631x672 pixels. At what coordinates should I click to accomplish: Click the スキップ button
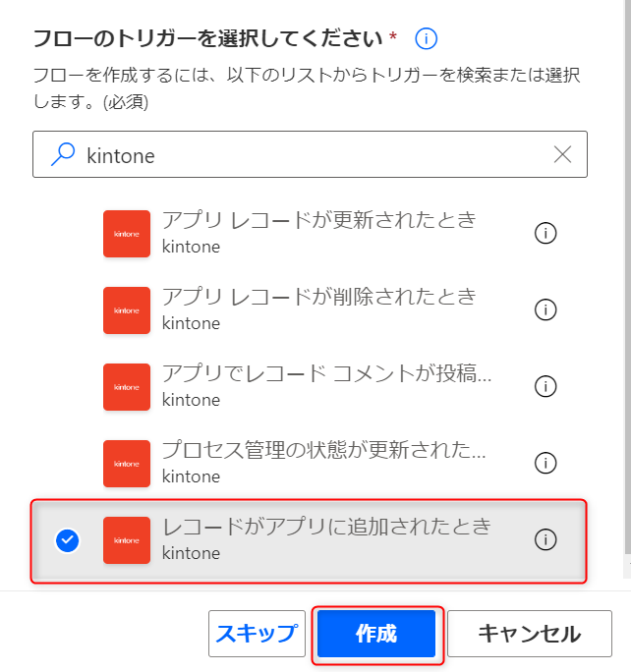[x=257, y=634]
